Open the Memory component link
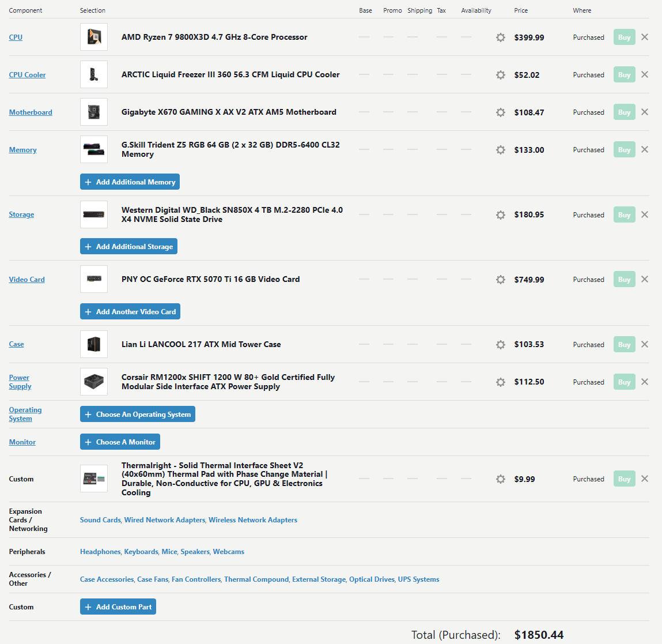 pos(23,150)
